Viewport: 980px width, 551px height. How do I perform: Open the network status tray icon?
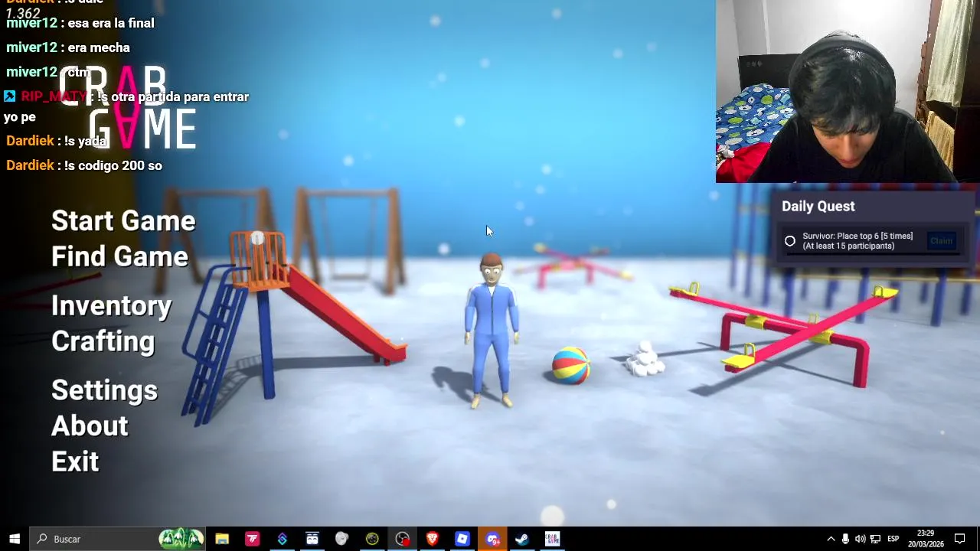click(875, 539)
